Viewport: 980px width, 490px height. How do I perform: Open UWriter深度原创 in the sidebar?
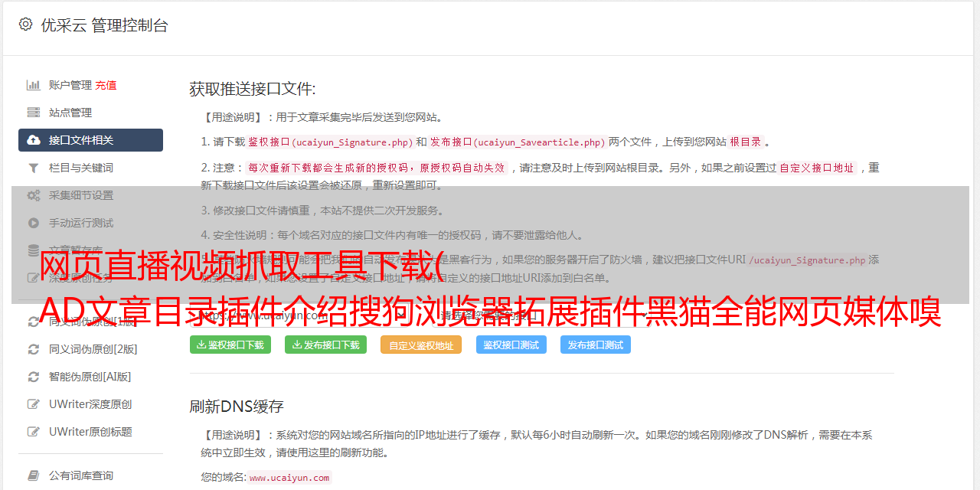[x=90, y=404]
